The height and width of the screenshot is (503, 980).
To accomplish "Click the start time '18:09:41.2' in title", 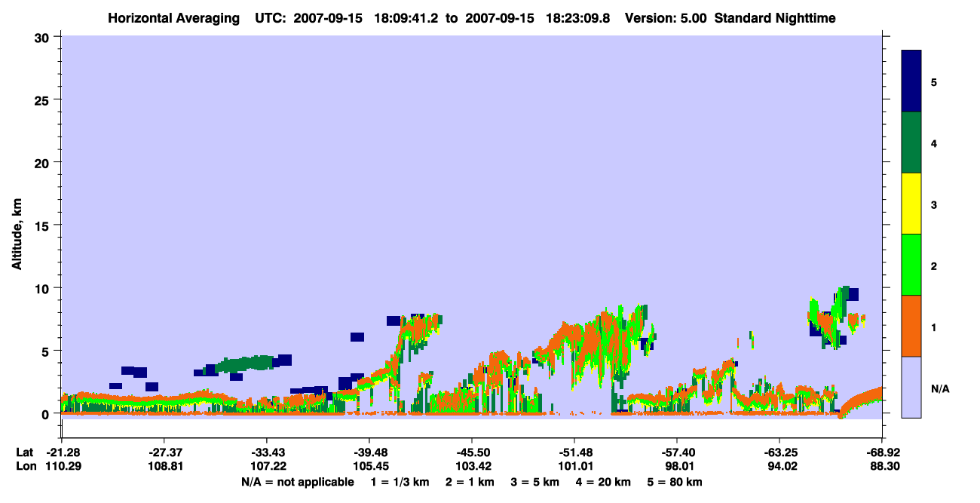I will 407,18.
